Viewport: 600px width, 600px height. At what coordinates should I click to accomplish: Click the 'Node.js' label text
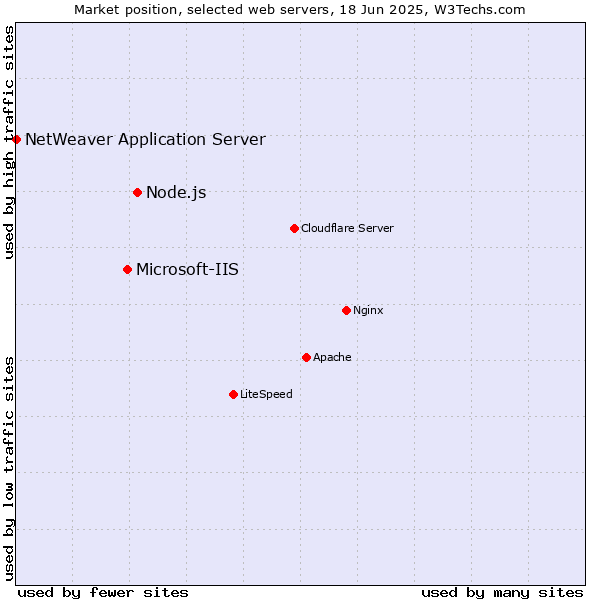pyautogui.click(x=176, y=192)
